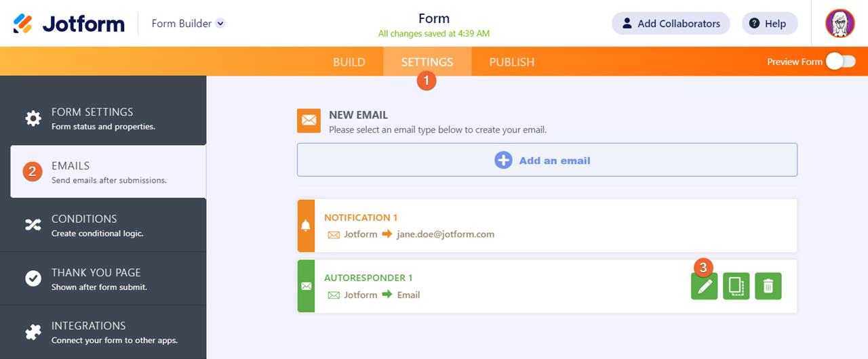This screenshot has height=359, width=868.
Task: Click the form title "Form"
Action: pos(434,18)
